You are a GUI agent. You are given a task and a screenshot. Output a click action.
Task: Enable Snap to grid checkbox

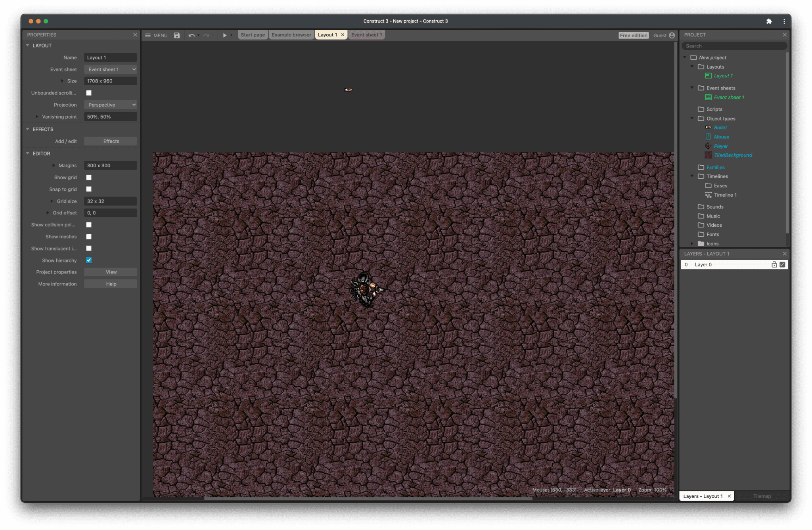coord(89,189)
